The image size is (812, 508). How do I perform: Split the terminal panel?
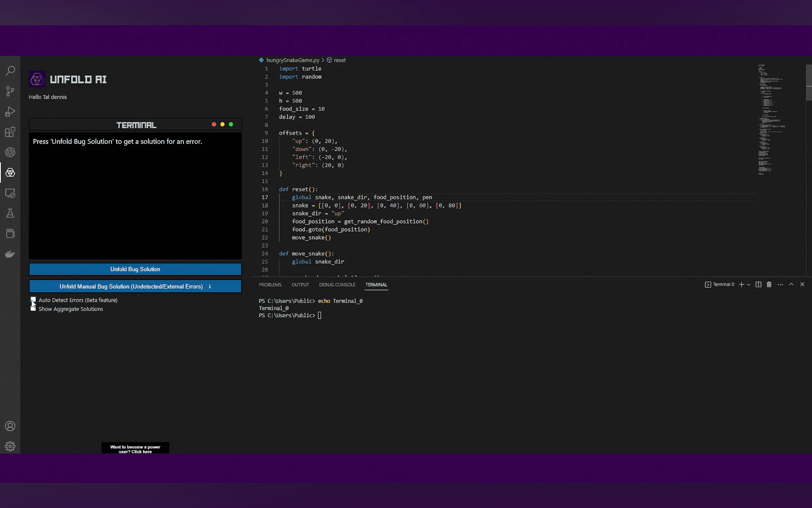point(758,285)
